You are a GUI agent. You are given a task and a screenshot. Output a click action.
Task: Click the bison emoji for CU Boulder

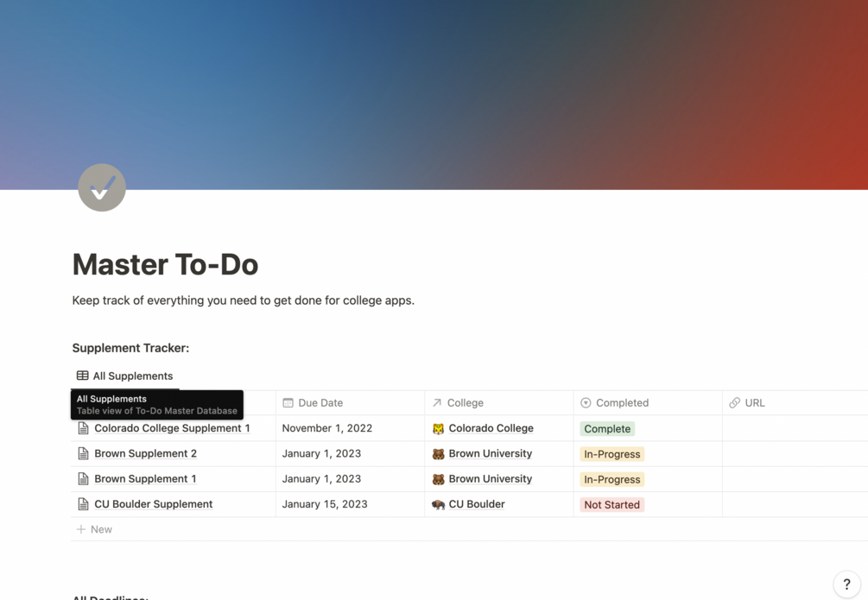tap(439, 505)
